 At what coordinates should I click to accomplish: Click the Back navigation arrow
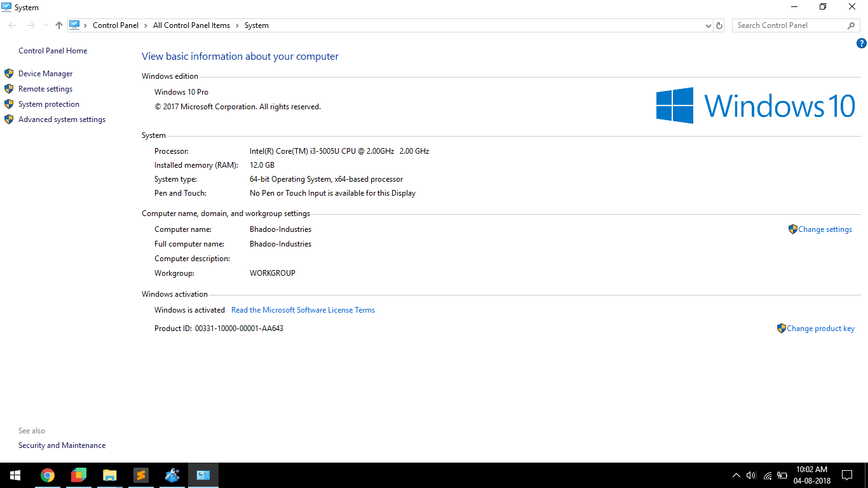[x=13, y=25]
